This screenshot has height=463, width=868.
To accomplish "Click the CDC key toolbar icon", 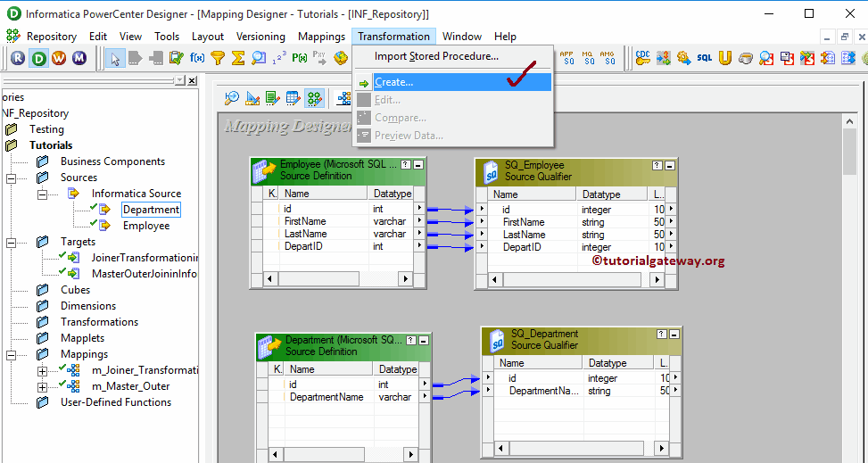I will point(642,58).
